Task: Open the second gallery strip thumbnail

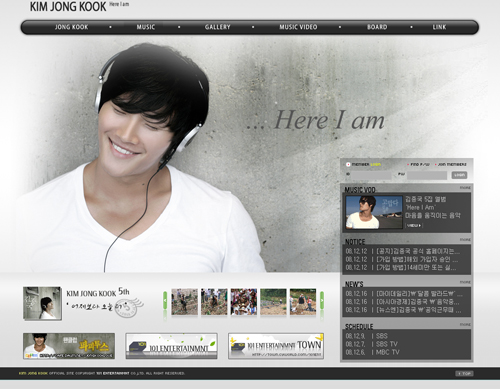Action: coord(214,302)
